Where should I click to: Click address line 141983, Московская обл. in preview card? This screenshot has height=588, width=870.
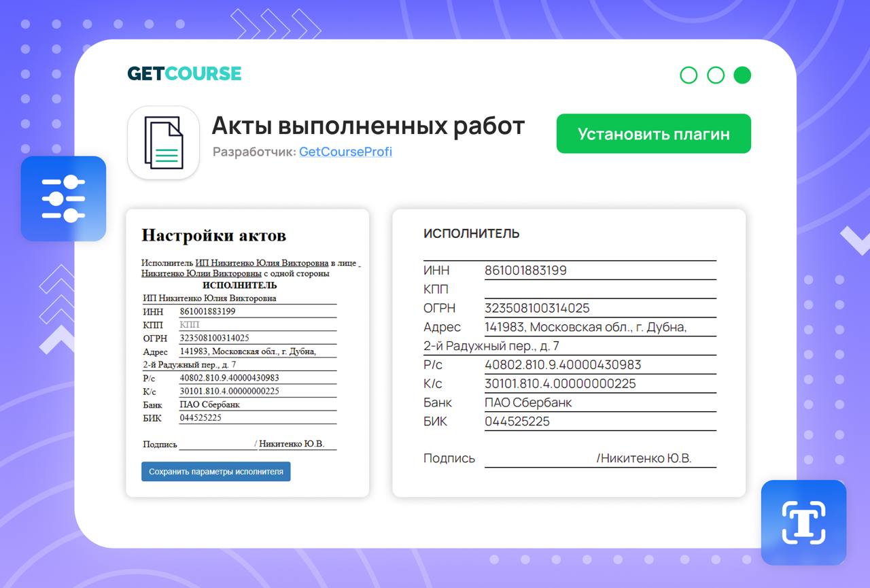coord(586,328)
